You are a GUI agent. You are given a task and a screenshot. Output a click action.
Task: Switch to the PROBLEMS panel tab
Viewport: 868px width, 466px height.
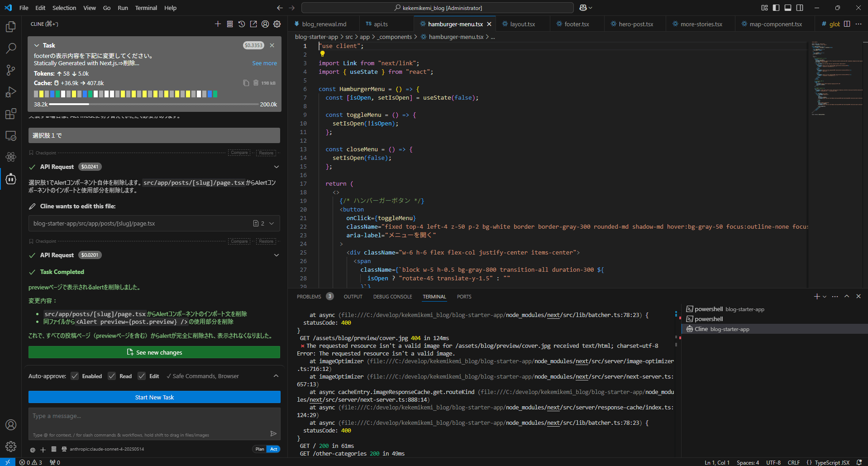click(x=309, y=297)
